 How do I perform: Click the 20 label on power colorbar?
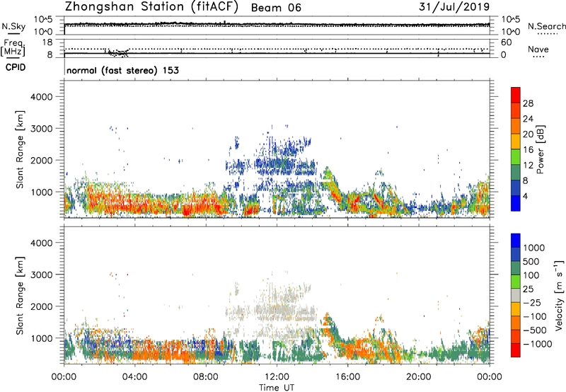pyautogui.click(x=528, y=134)
